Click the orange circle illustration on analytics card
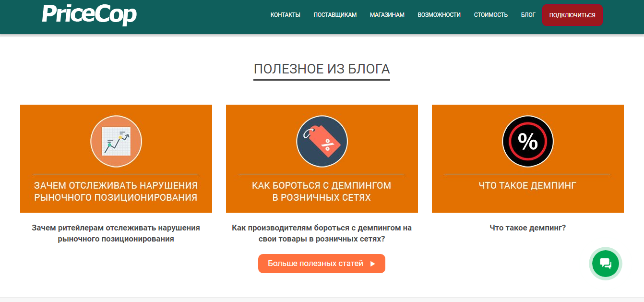The height and width of the screenshot is (302, 644). click(116, 141)
